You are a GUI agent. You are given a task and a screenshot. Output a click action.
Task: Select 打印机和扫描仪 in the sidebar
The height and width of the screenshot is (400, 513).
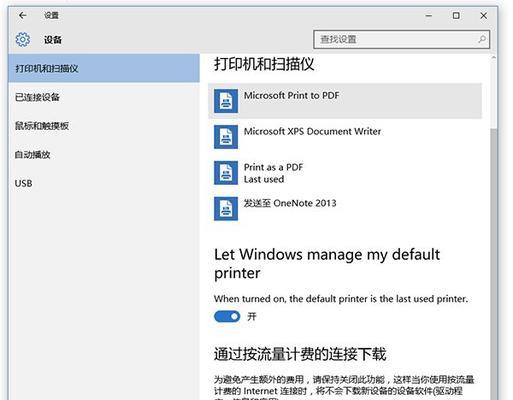[x=104, y=68]
